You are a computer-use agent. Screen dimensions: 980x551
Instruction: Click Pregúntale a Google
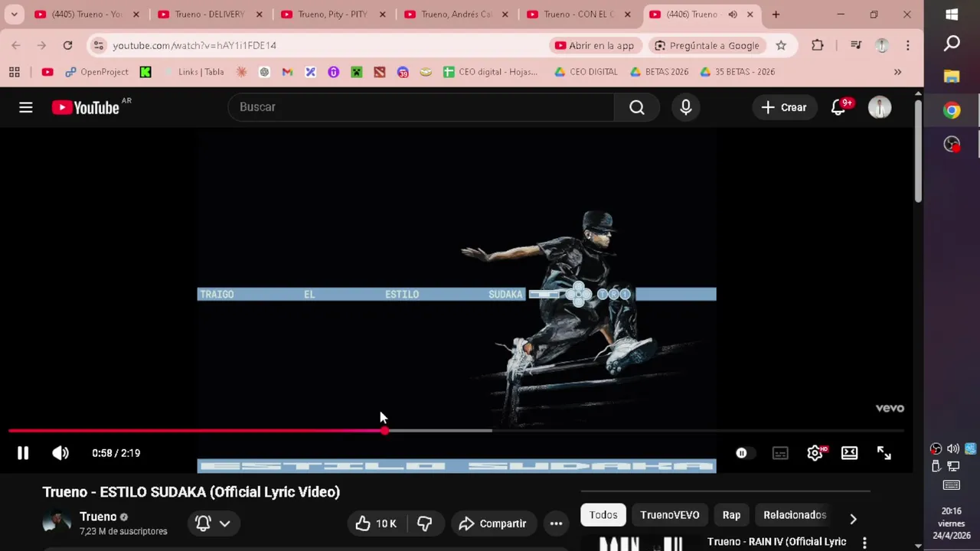point(707,45)
